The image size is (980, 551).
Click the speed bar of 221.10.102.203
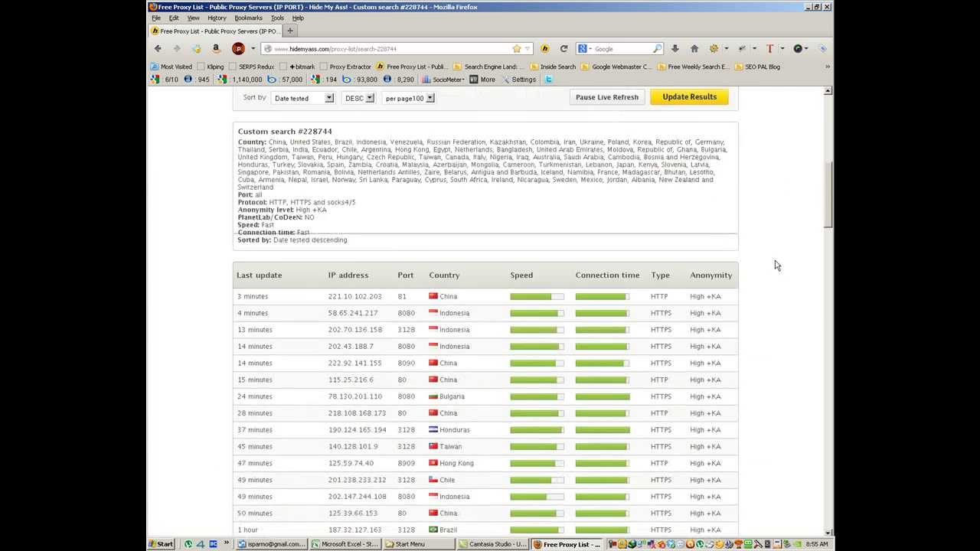[x=537, y=296]
